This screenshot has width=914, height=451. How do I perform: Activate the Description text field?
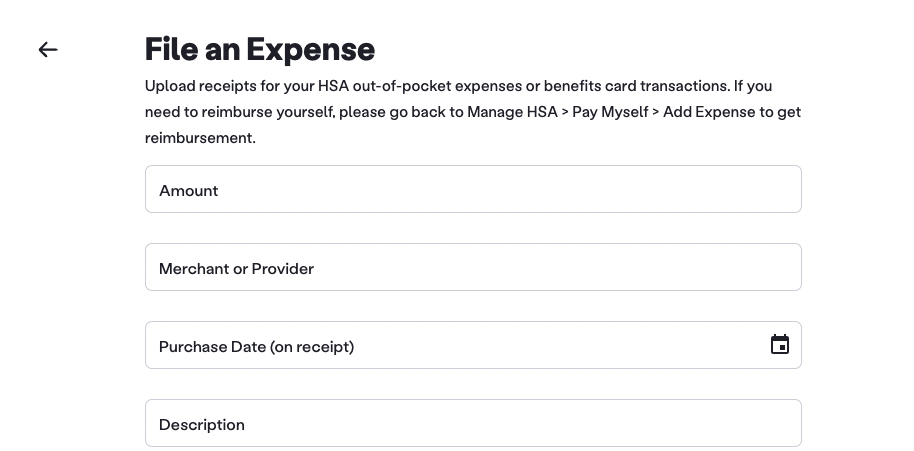click(472, 423)
